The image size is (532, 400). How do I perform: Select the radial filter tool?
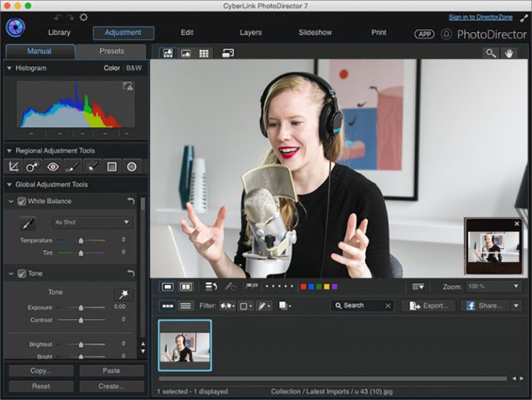[x=131, y=166]
